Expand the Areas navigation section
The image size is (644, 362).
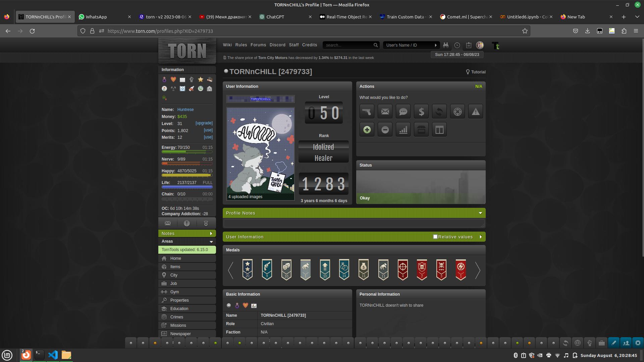pos(211,241)
